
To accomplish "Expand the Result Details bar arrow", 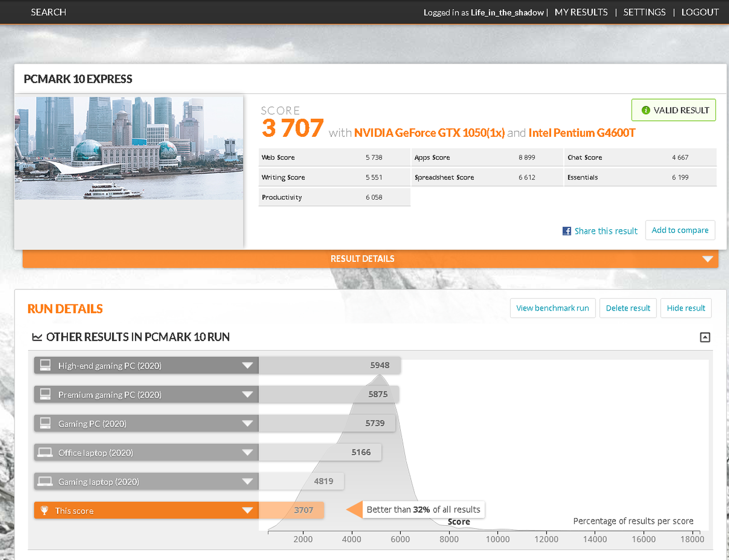I will pos(708,259).
